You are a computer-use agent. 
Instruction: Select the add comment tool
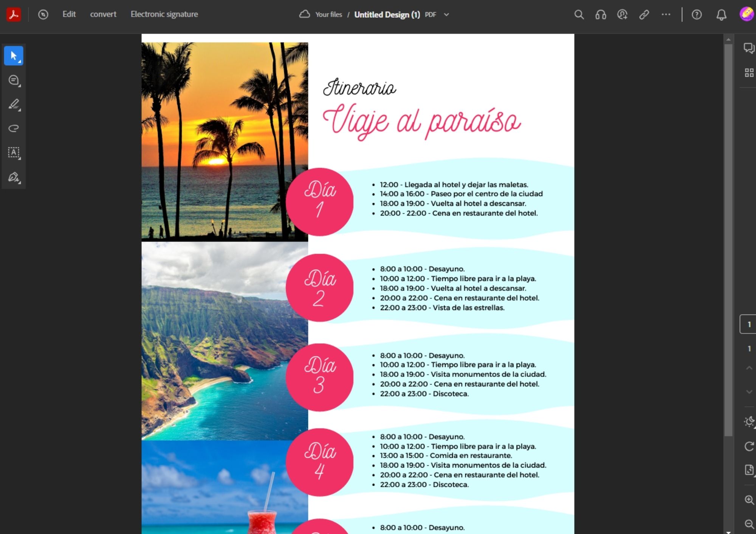[x=14, y=80]
